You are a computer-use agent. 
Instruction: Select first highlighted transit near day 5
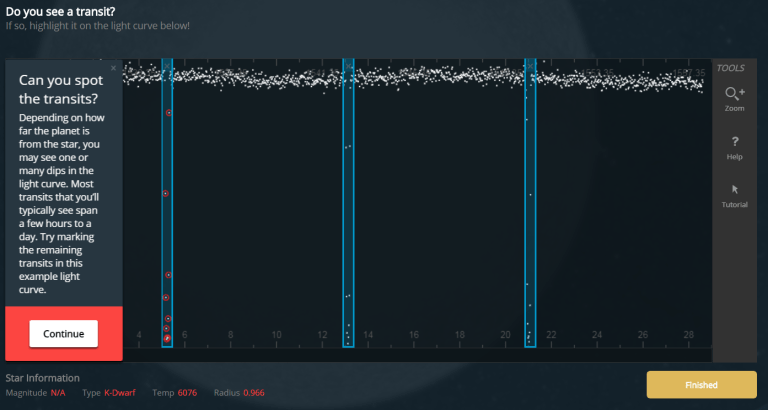coord(167,200)
